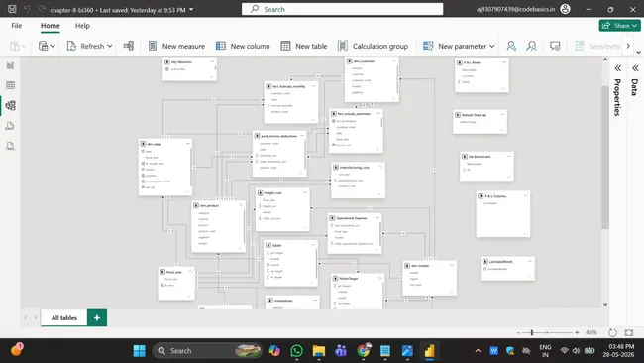Viewport: 644px width, 363px height.
Task: Click the View as roles icon
Action: point(531,46)
